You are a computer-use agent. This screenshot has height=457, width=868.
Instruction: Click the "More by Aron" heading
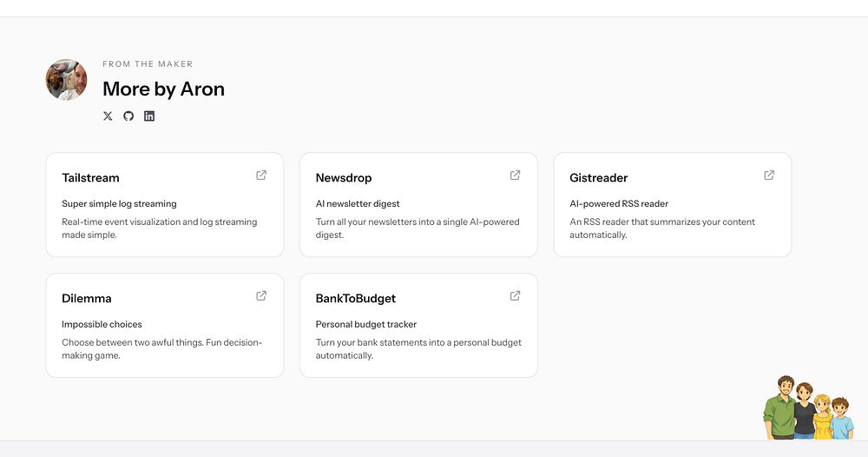click(x=163, y=89)
